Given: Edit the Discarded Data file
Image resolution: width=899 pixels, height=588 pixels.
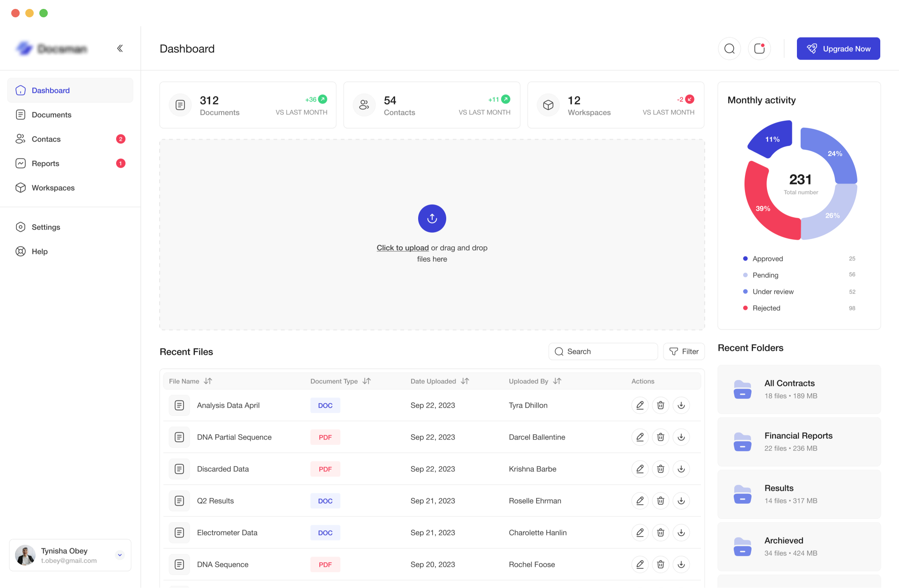Looking at the screenshot, I should (x=640, y=469).
